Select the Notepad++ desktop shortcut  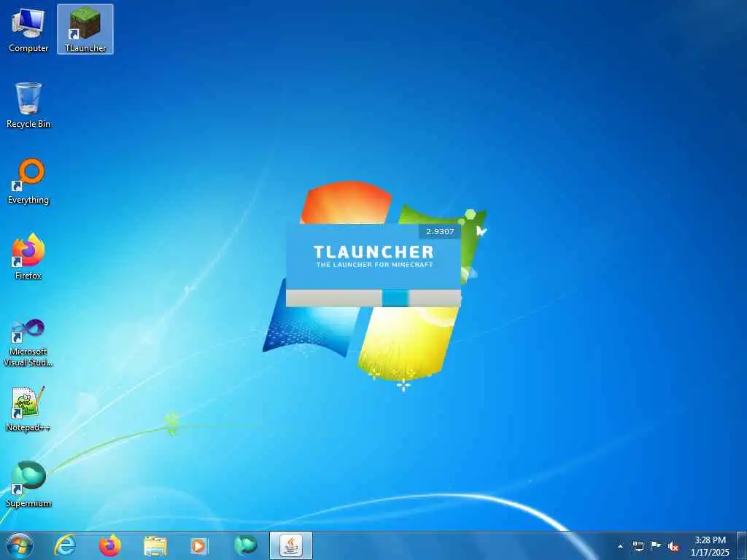(x=28, y=409)
